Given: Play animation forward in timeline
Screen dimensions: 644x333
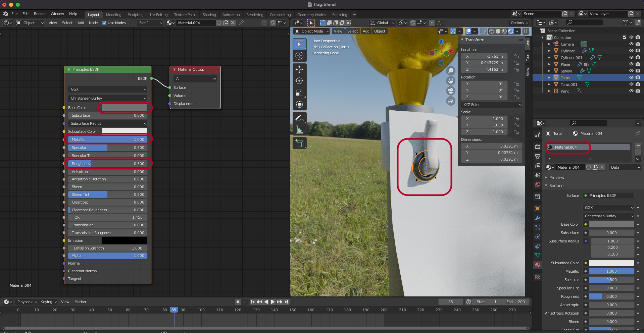Looking at the screenshot, I should (273, 302).
